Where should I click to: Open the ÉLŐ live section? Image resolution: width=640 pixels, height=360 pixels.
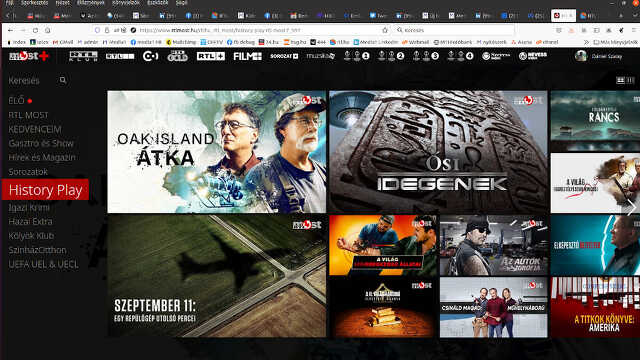click(x=20, y=101)
